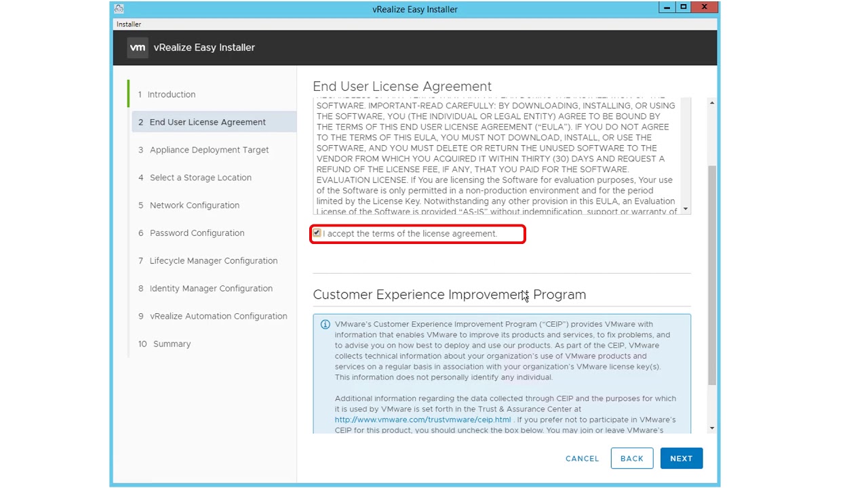The image size is (868, 488).
Task: Close the vRealize Easy Installer window
Action: (705, 7)
